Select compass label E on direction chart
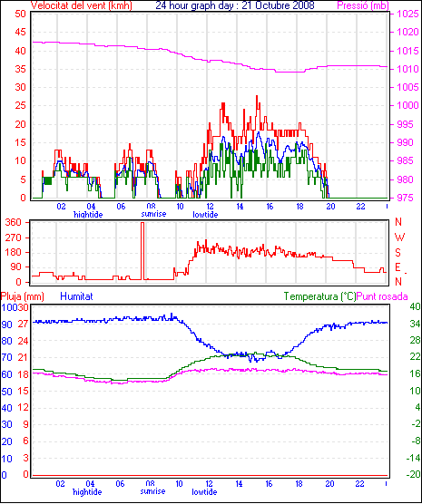The height and width of the screenshot is (504, 422). 397,267
